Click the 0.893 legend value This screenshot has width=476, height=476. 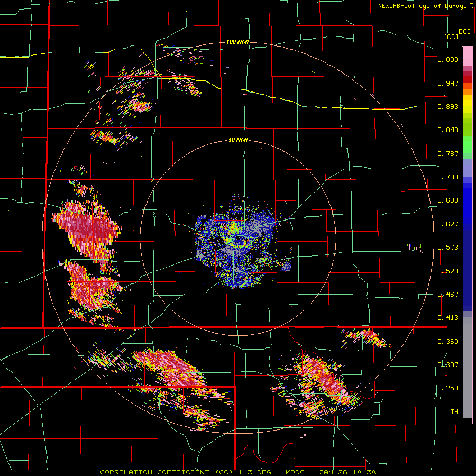[x=448, y=106]
